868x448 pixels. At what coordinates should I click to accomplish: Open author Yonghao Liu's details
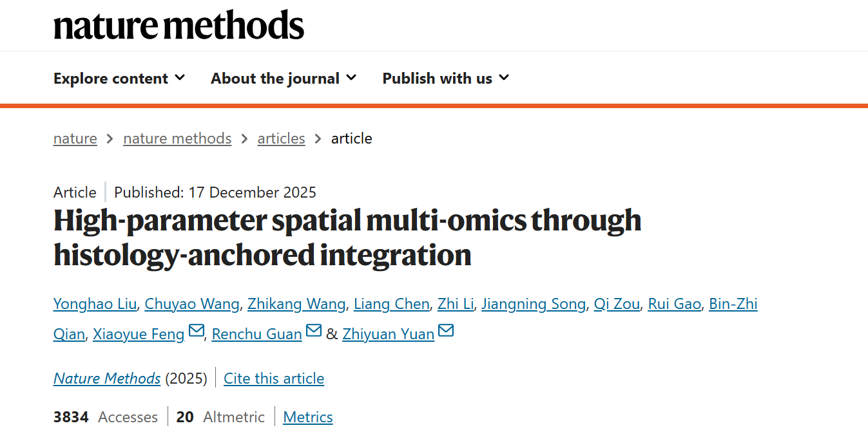point(95,304)
